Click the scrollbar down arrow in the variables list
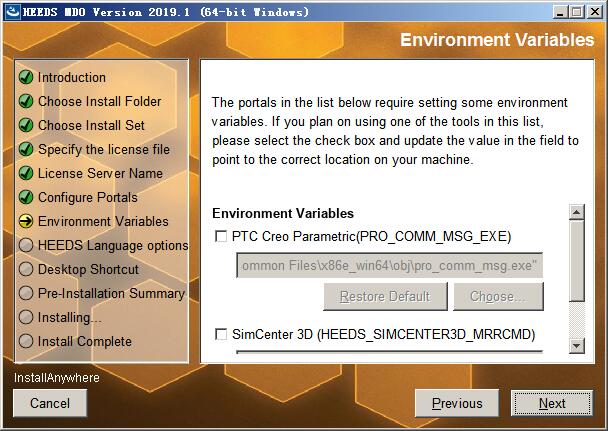 [x=577, y=345]
